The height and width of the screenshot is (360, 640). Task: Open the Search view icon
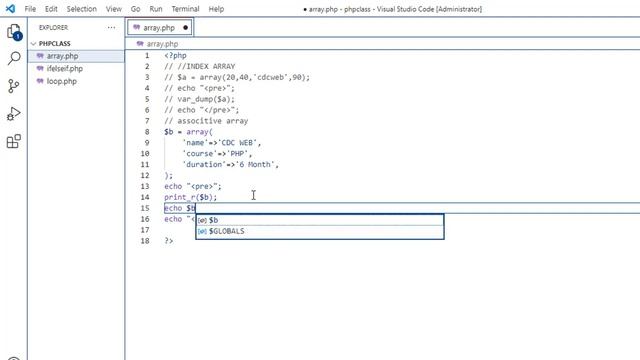(14, 58)
